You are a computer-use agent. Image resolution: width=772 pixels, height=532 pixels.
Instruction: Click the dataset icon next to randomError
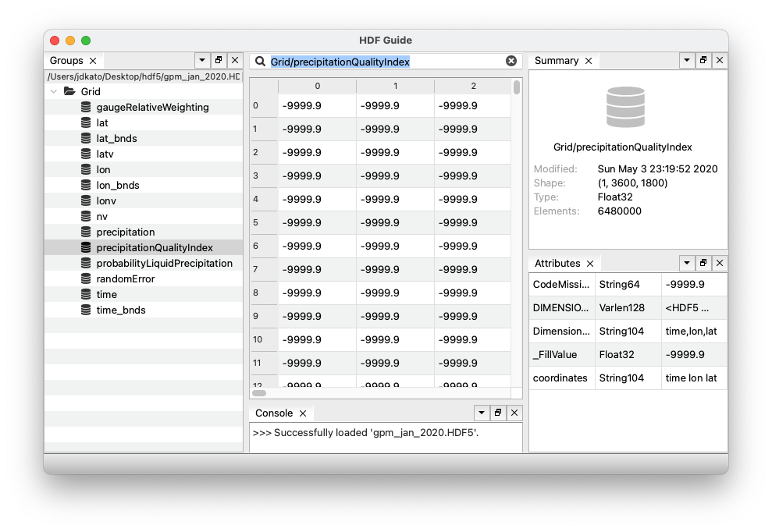tap(86, 279)
